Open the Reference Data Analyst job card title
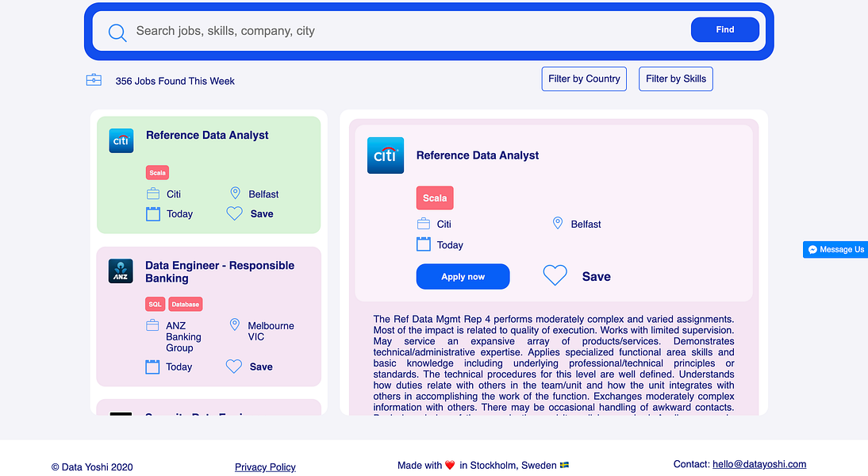Viewport: 868px width, 476px height. tap(207, 135)
